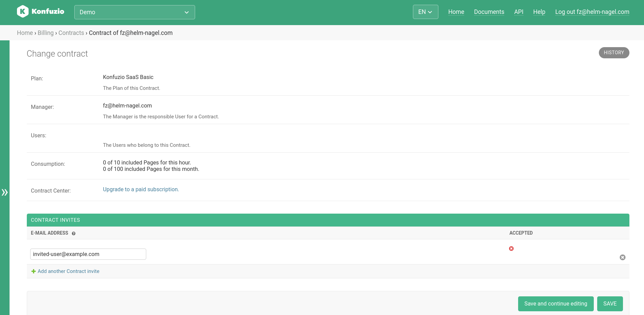The image size is (644, 315).
Task: Click the CONTRACT INVITES section header
Action: tap(328, 220)
